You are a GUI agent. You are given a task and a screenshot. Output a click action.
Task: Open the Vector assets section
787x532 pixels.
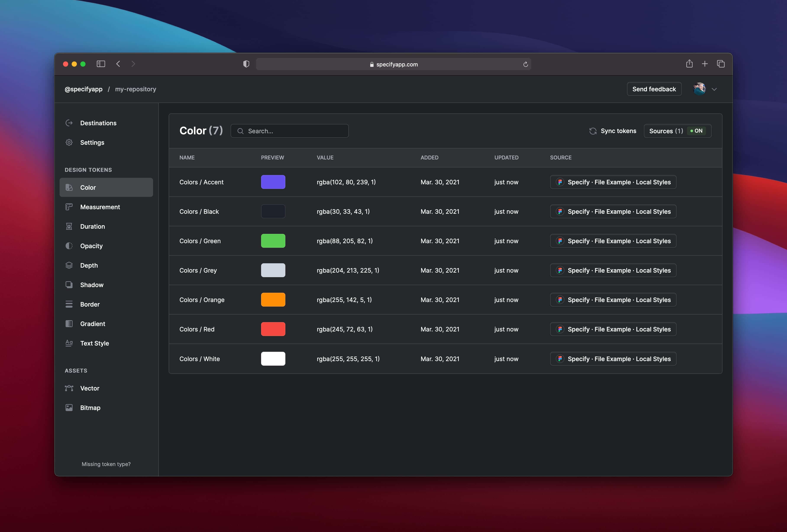(90, 388)
